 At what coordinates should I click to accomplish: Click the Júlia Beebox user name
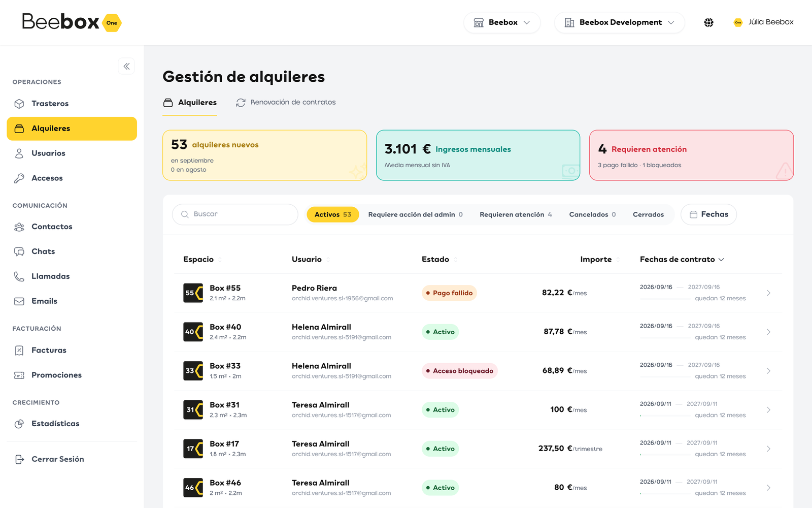(771, 22)
